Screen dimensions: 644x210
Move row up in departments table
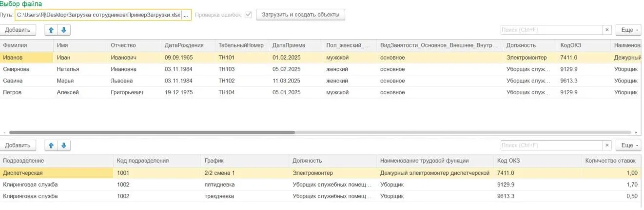(x=51, y=145)
